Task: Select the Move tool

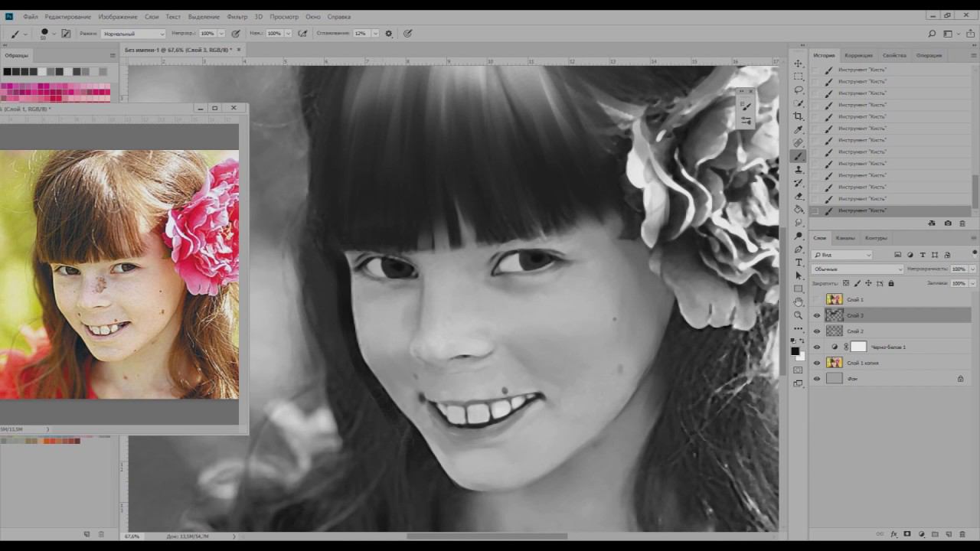Action: (x=799, y=64)
